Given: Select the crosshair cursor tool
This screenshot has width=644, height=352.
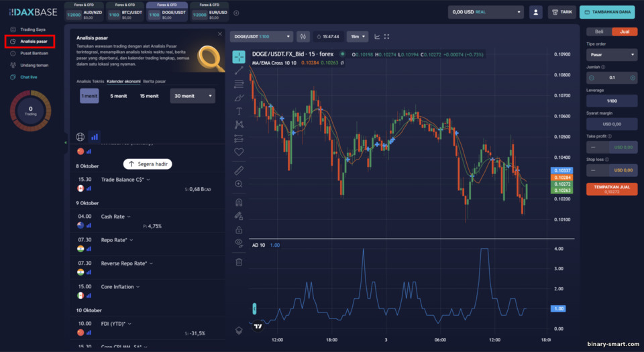Looking at the screenshot, I should coord(239,57).
